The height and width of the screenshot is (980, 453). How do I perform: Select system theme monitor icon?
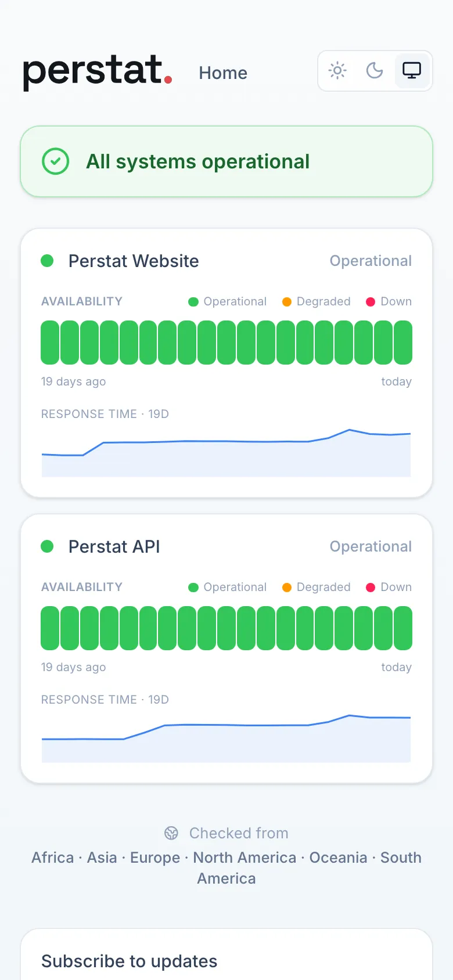pyautogui.click(x=412, y=71)
